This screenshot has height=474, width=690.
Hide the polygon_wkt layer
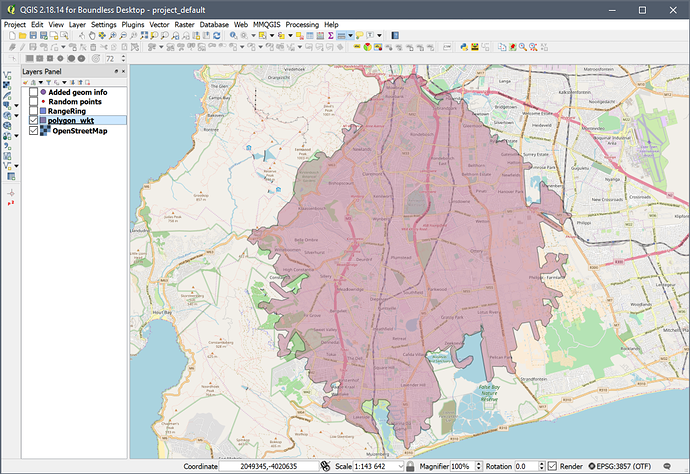(33, 121)
